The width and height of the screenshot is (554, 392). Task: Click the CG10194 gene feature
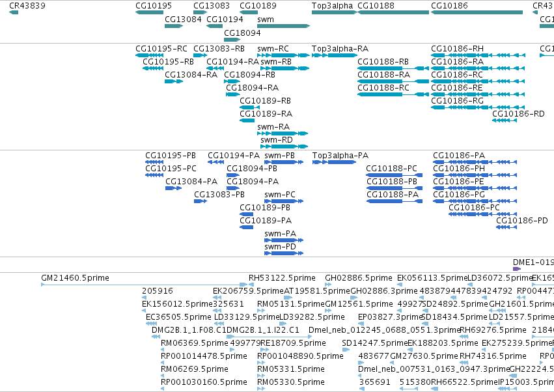pyautogui.click(x=214, y=26)
